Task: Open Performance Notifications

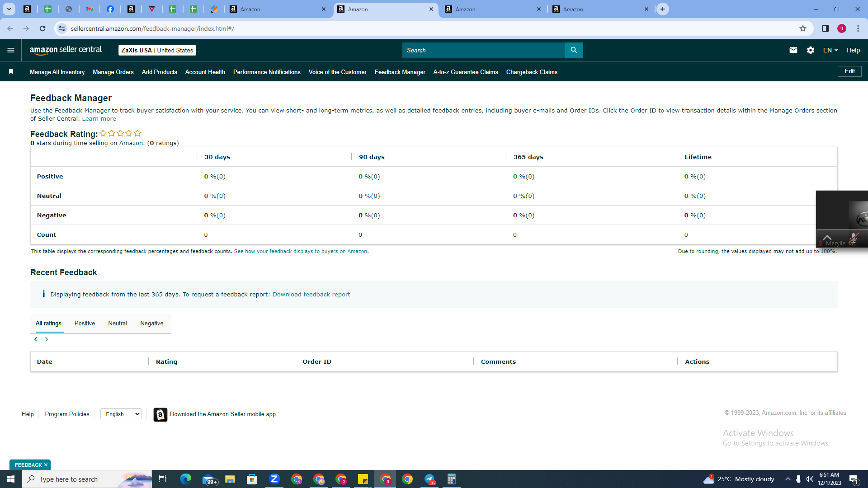Action: coord(267,72)
